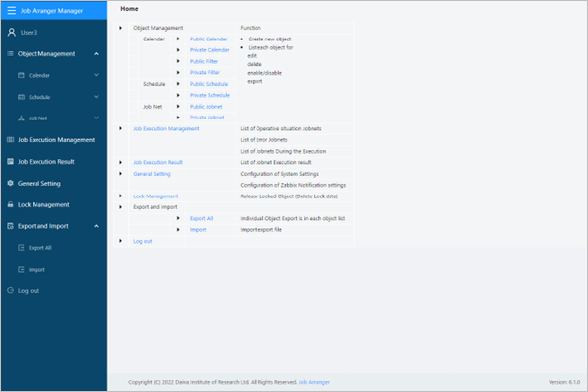The image size is (588, 392).
Task: Open the Job Arranger footer link
Action: (x=314, y=382)
